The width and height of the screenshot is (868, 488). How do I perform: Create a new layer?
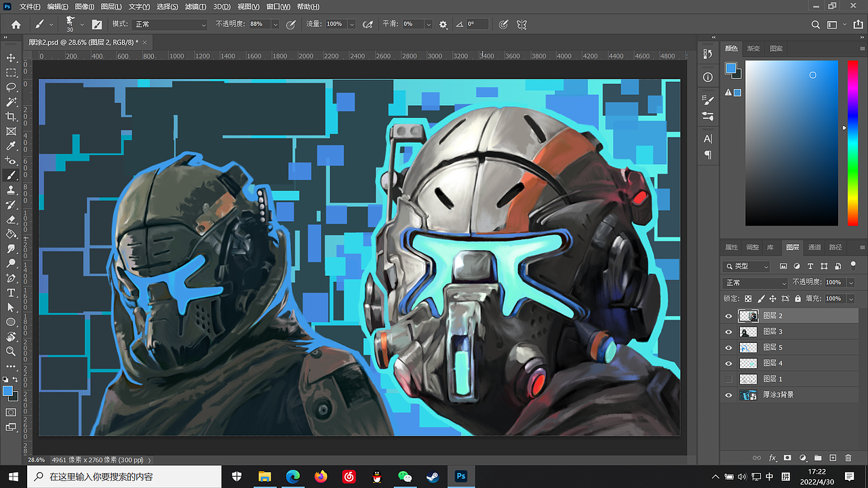click(x=833, y=458)
